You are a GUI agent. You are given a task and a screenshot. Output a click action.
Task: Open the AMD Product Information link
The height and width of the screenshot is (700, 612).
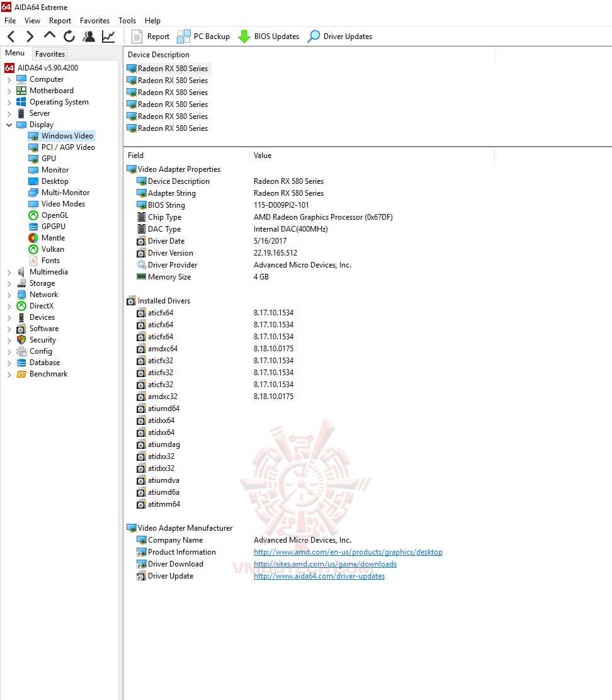coord(348,552)
